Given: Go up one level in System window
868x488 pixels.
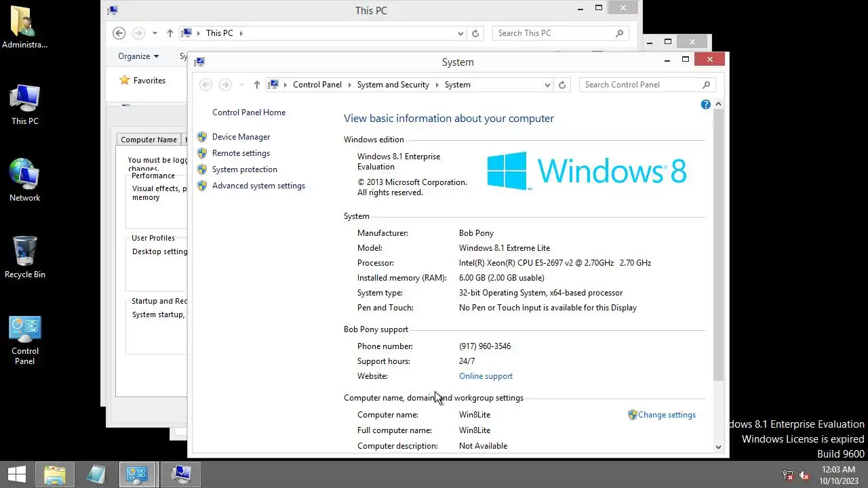Looking at the screenshot, I should (256, 85).
